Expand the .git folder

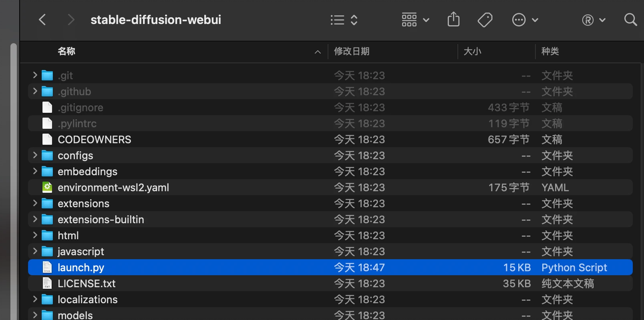[x=35, y=75]
